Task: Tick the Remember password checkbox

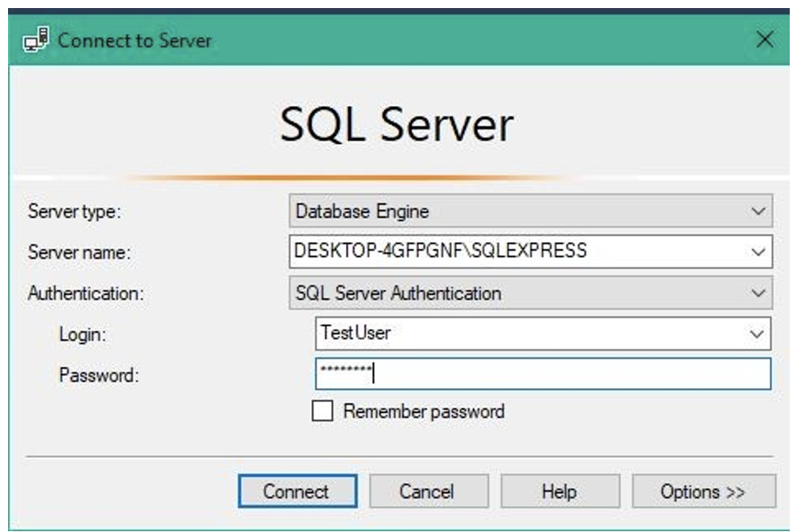Action: coord(322,411)
